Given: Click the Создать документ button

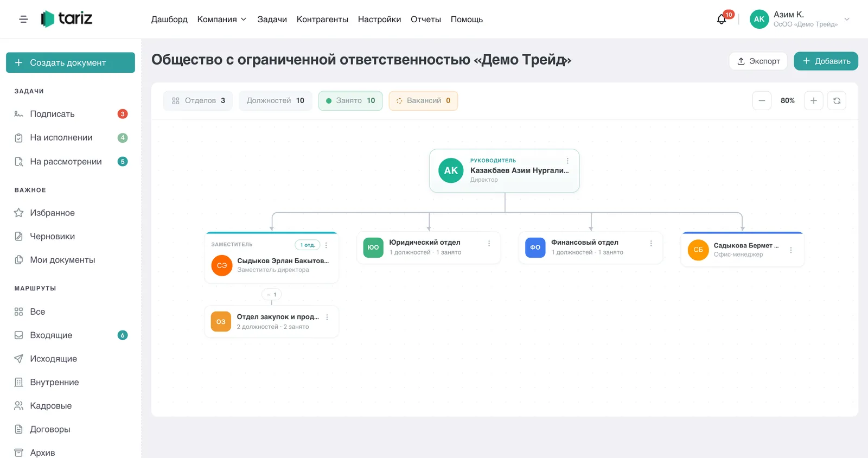Looking at the screenshot, I should pyautogui.click(x=71, y=62).
